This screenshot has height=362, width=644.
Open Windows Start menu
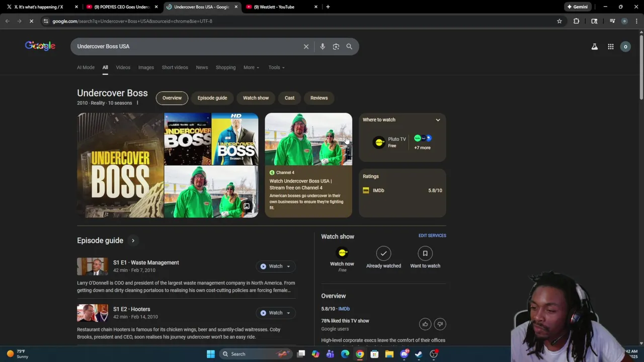click(211, 354)
